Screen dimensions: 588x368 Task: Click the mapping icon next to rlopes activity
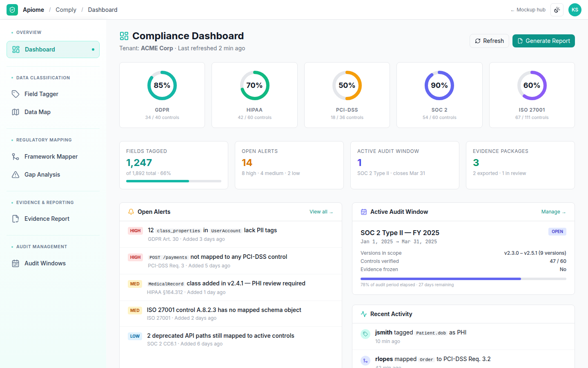coord(365,361)
